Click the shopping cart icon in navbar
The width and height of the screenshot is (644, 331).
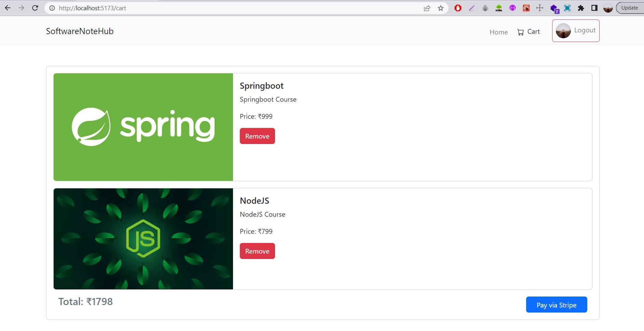click(x=521, y=32)
